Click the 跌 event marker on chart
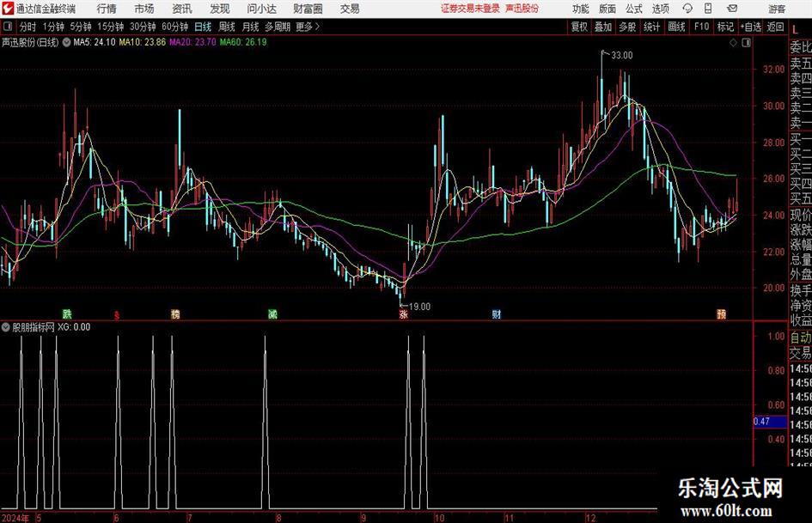 pos(67,313)
